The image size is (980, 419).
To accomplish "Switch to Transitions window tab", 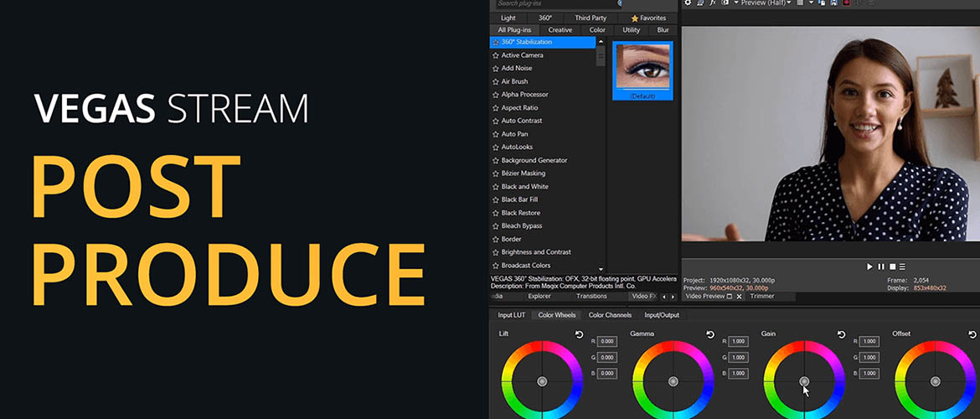I will [591, 297].
